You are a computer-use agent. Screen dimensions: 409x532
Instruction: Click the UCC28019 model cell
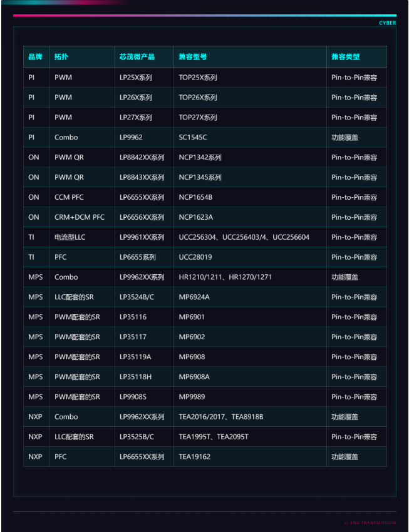coord(197,257)
